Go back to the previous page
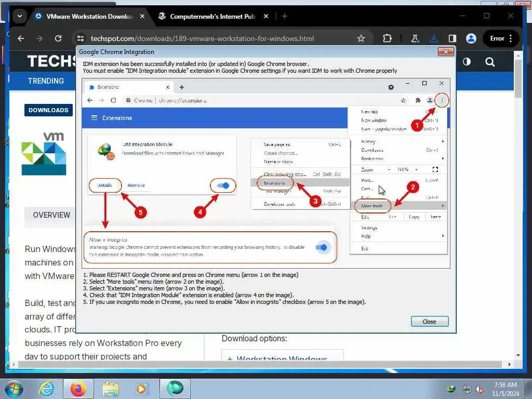532x399 pixels. pos(21,38)
